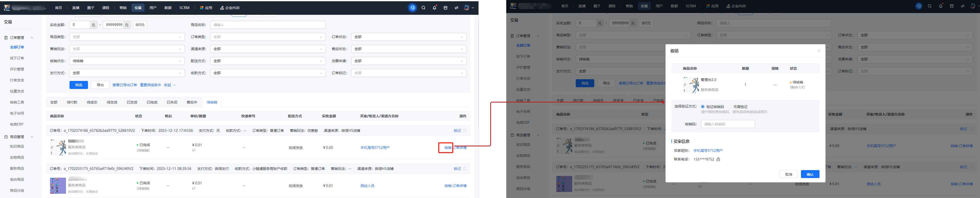Click bookmark icon on order o_1702255175 in left screenshot
The image size is (980, 198).
465,169
